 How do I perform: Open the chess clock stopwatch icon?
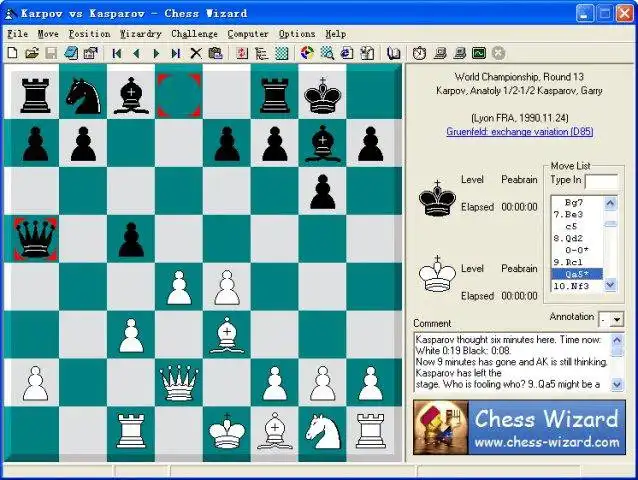[x=420, y=53]
